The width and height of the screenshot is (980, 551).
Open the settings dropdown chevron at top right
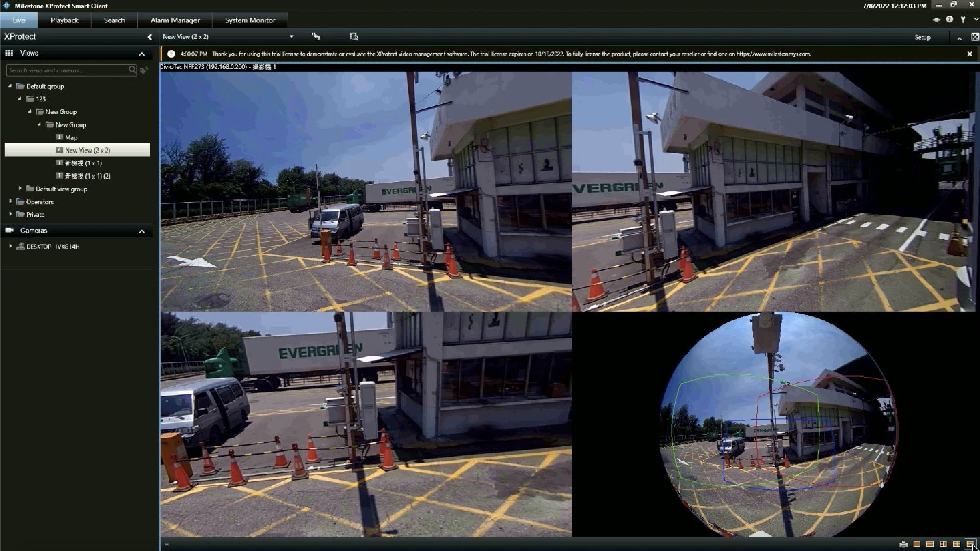(x=976, y=20)
